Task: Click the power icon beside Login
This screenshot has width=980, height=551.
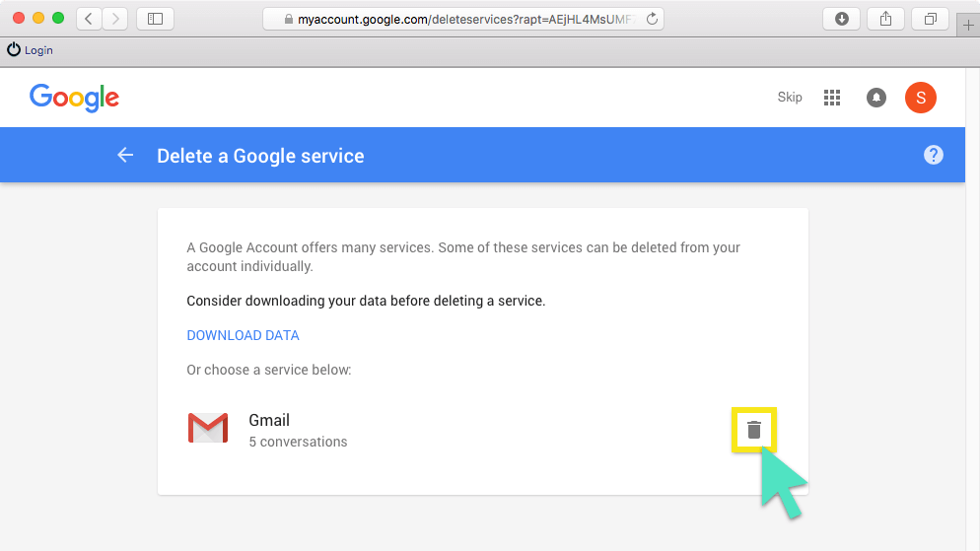Action: [x=14, y=49]
